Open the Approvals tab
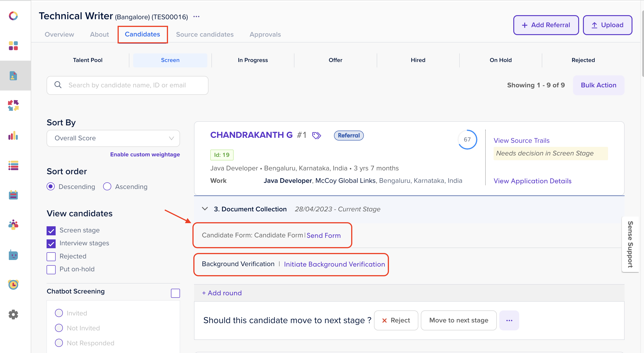Screen dimensions: 644x353 (265, 35)
